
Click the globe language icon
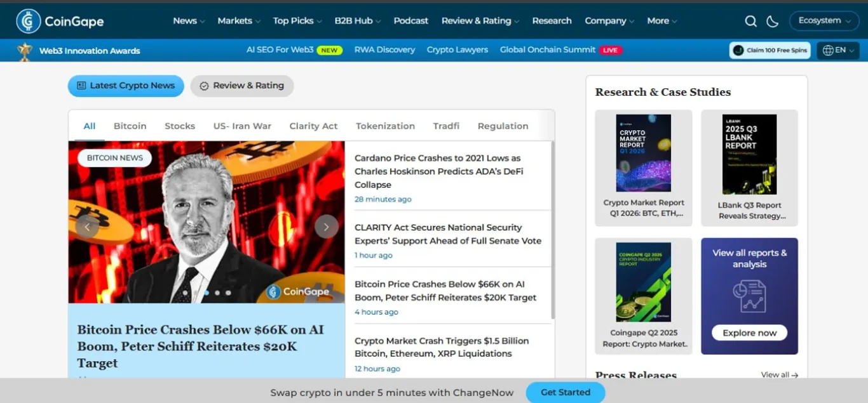[828, 50]
